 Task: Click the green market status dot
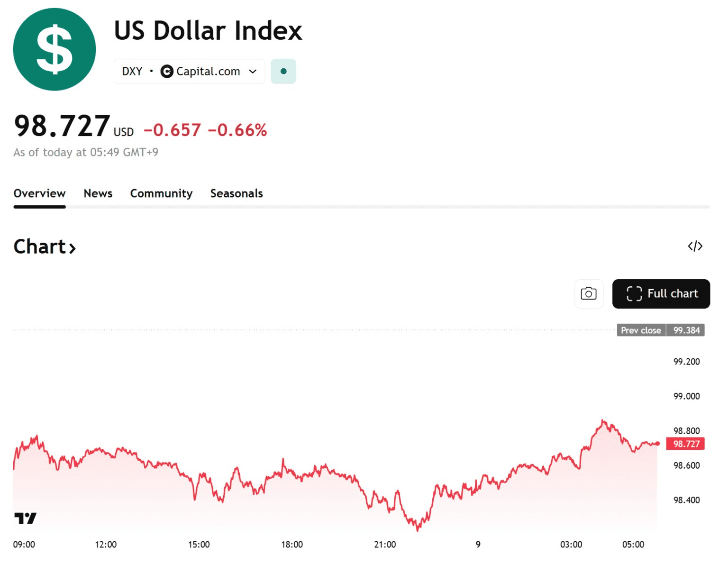pyautogui.click(x=283, y=72)
